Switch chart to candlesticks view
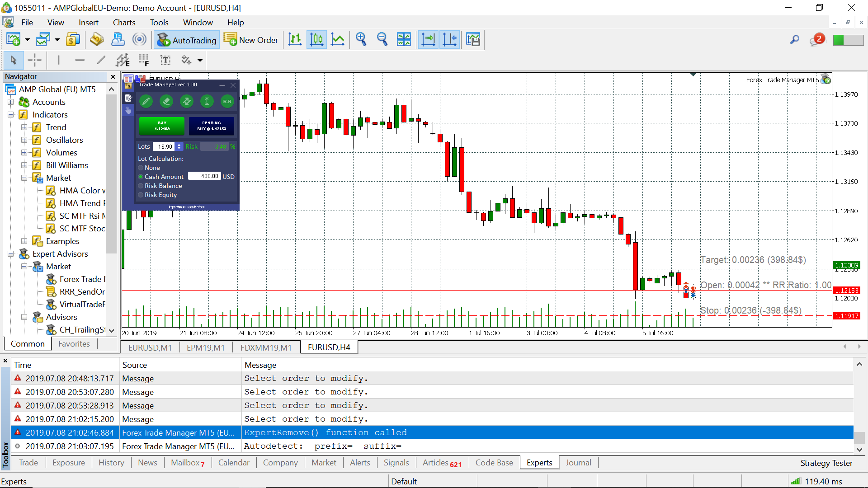The width and height of the screenshot is (868, 488). [316, 40]
